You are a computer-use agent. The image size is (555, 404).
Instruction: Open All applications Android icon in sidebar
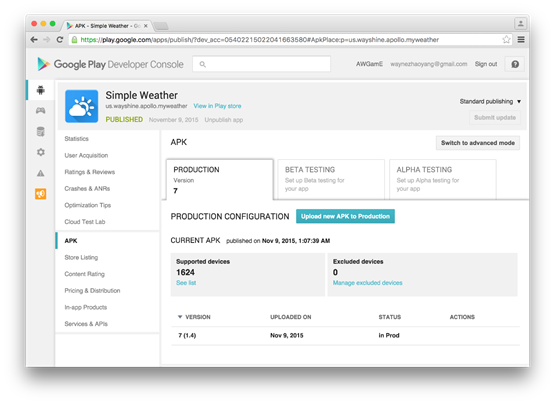tap(41, 90)
